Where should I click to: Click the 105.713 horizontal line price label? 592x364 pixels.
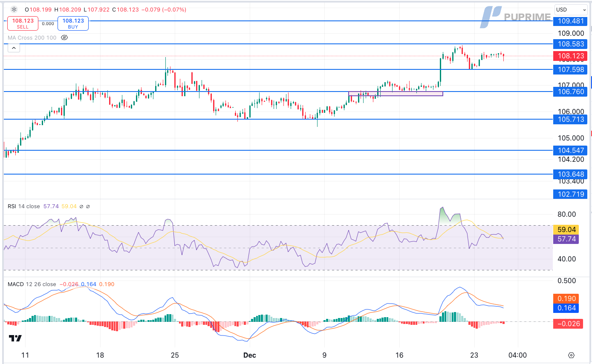(x=570, y=119)
